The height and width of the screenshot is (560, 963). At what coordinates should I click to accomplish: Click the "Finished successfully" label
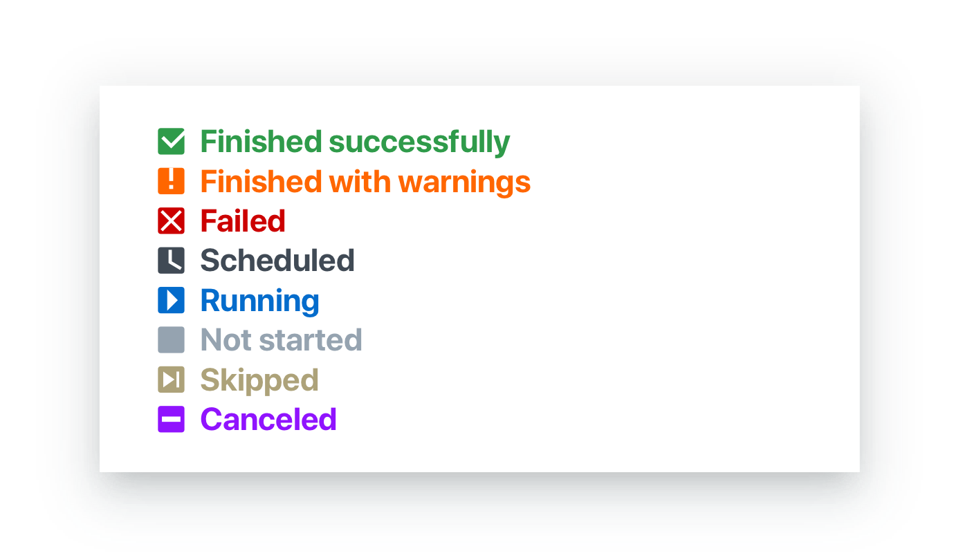(x=355, y=142)
